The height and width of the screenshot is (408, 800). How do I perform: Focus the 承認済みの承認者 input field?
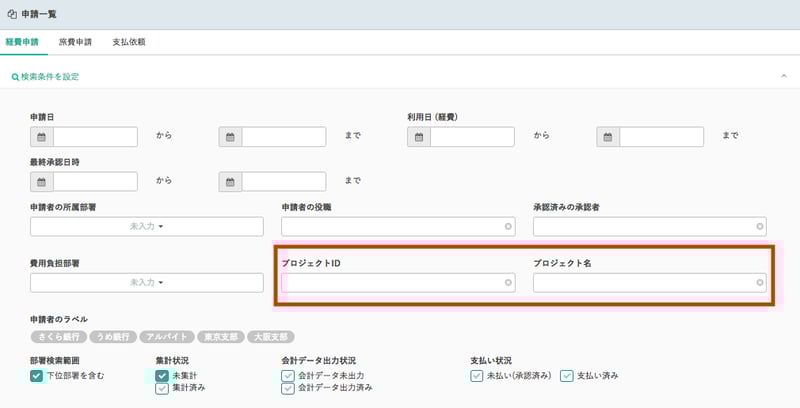pyautogui.click(x=649, y=226)
